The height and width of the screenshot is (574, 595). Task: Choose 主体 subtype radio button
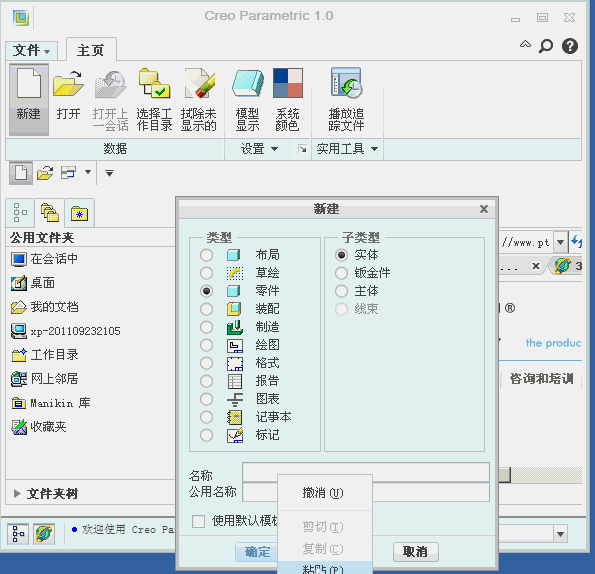tap(342, 291)
